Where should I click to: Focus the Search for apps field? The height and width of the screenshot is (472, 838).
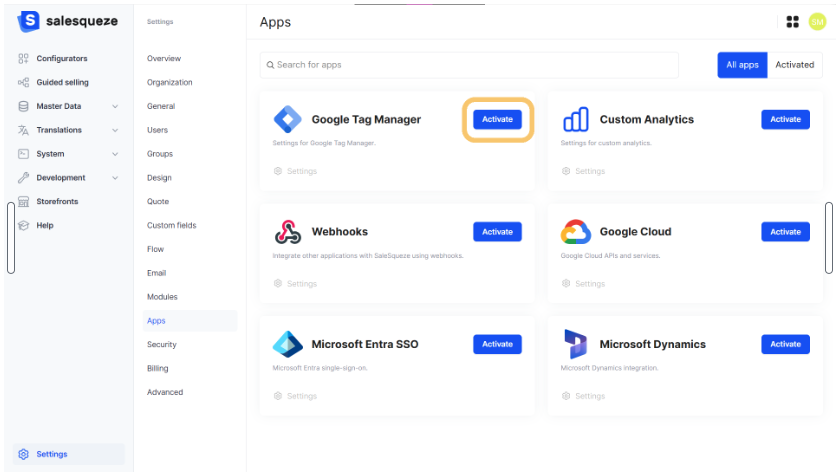469,65
